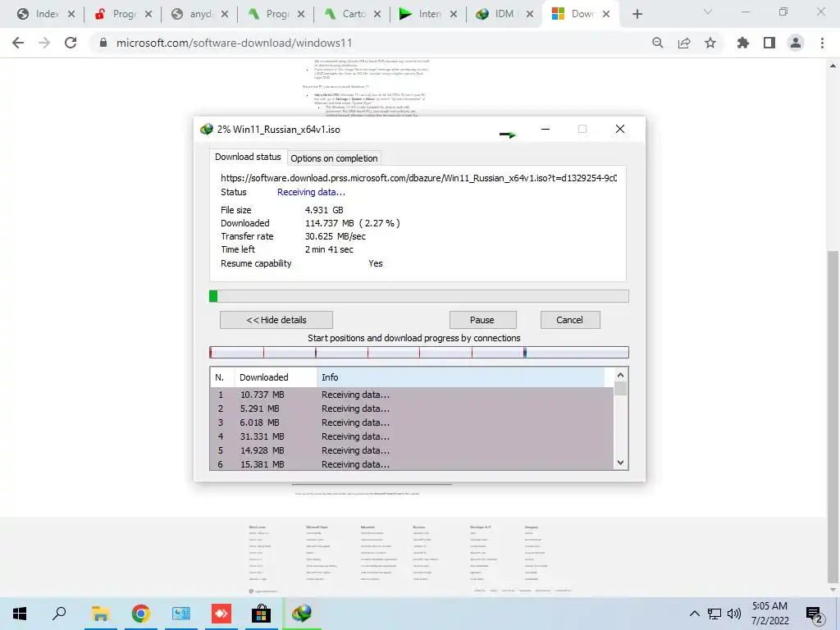Image resolution: width=840 pixels, height=630 pixels.
Task: Open the Windows Start menu
Action: (x=20, y=614)
